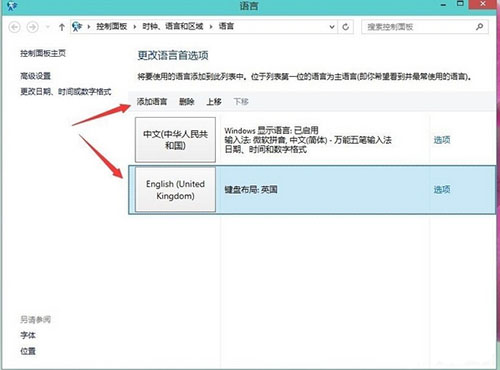This screenshot has height=370, width=500.
Task: Click the 更改语言首选项 heading
Action: 173,55
